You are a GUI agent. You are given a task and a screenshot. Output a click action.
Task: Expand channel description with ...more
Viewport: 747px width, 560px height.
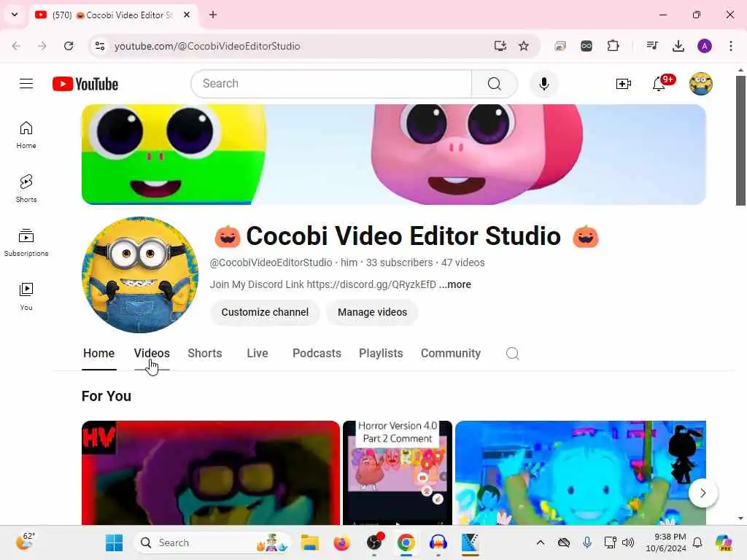454,284
